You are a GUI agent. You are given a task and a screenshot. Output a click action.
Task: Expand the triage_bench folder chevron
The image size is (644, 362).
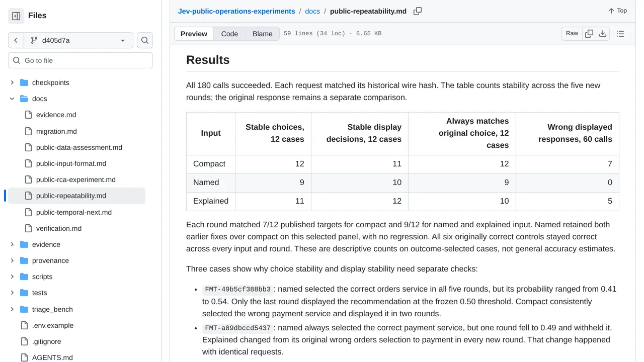click(12, 309)
